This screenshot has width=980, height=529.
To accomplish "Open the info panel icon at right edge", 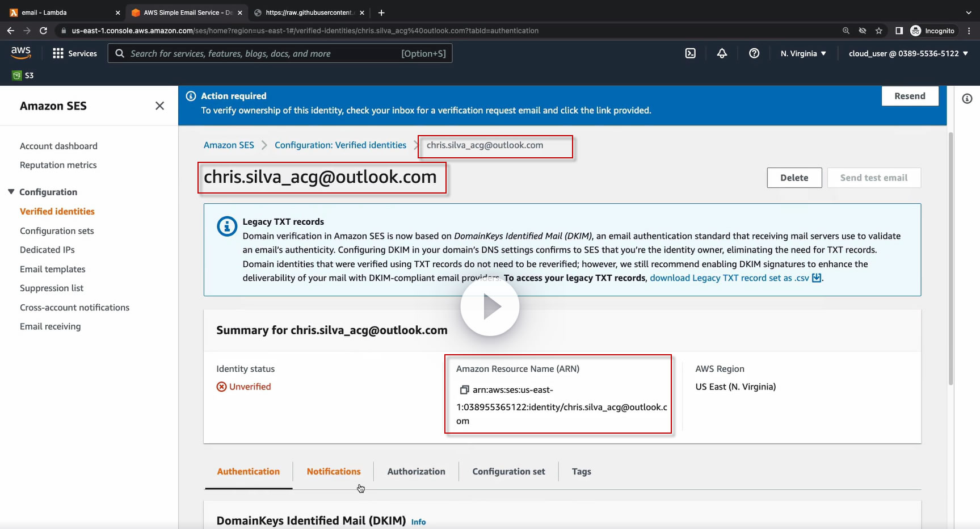I will (x=967, y=99).
